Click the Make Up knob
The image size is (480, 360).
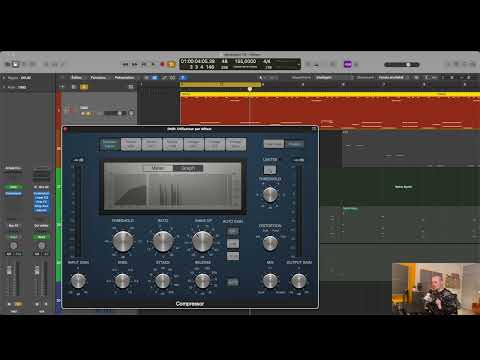click(203, 241)
